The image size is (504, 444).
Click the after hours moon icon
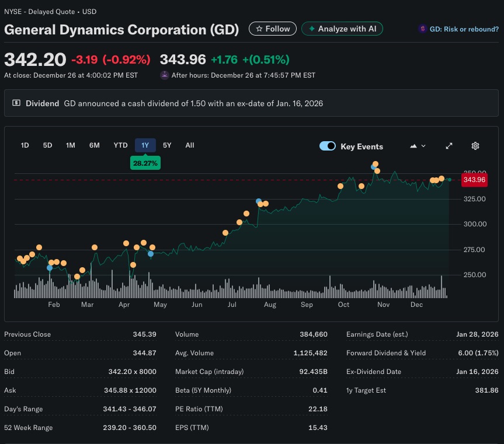click(x=165, y=75)
